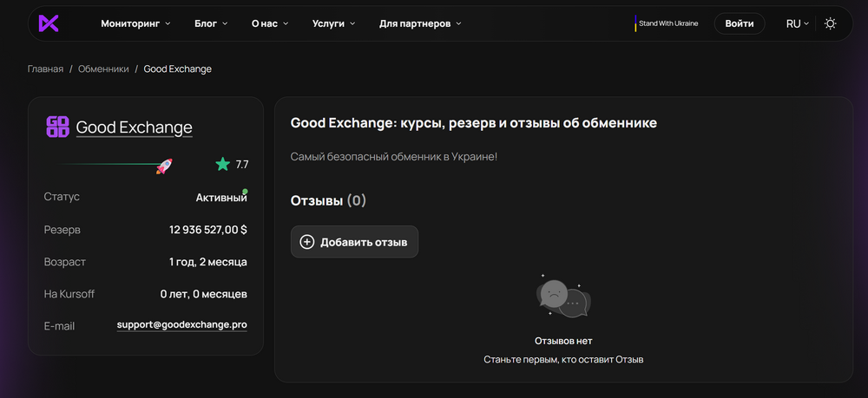This screenshot has height=398, width=868.
Task: Click the rocket icon on rating bar
Action: point(164,166)
